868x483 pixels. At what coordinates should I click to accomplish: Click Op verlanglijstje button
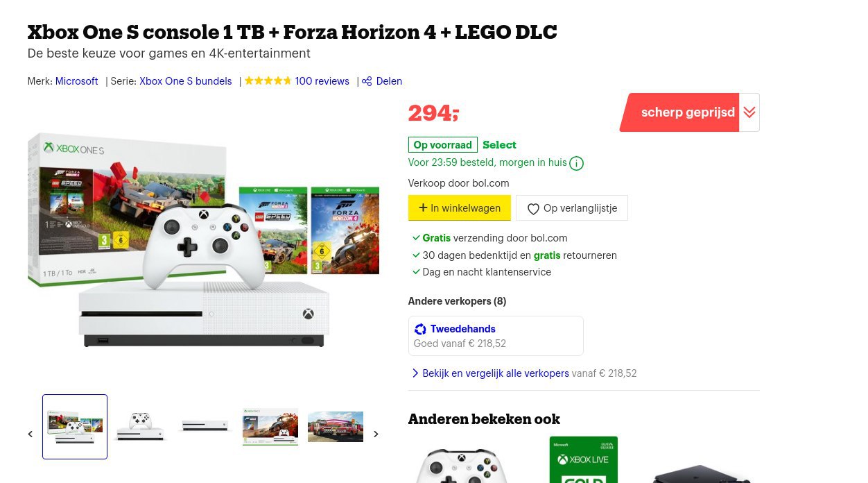(x=572, y=208)
